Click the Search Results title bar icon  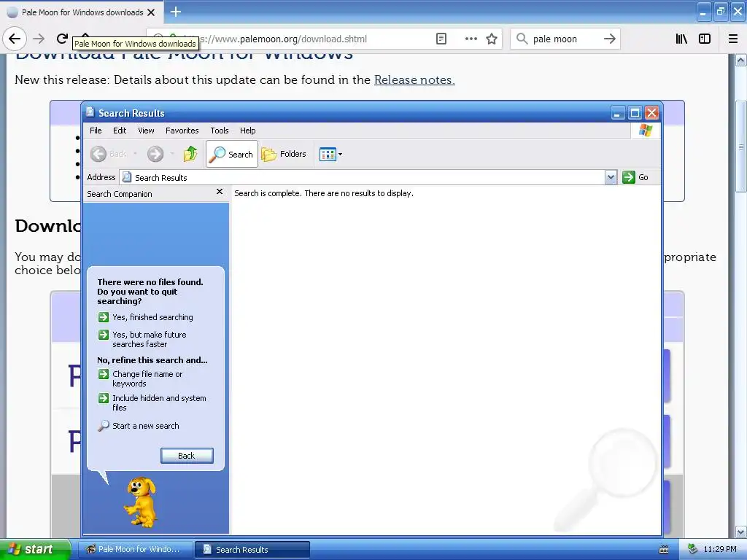90,112
